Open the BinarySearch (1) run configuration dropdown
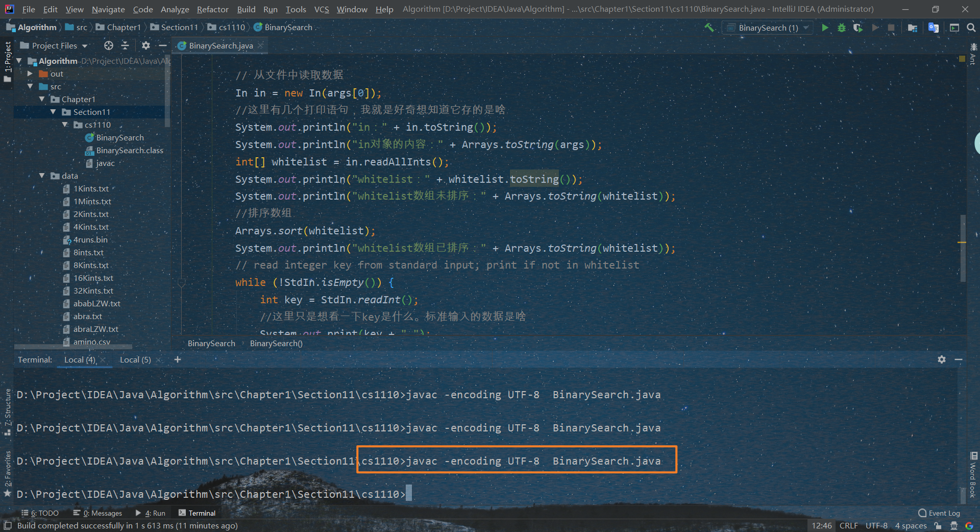The height and width of the screenshot is (532, 980). coord(768,28)
